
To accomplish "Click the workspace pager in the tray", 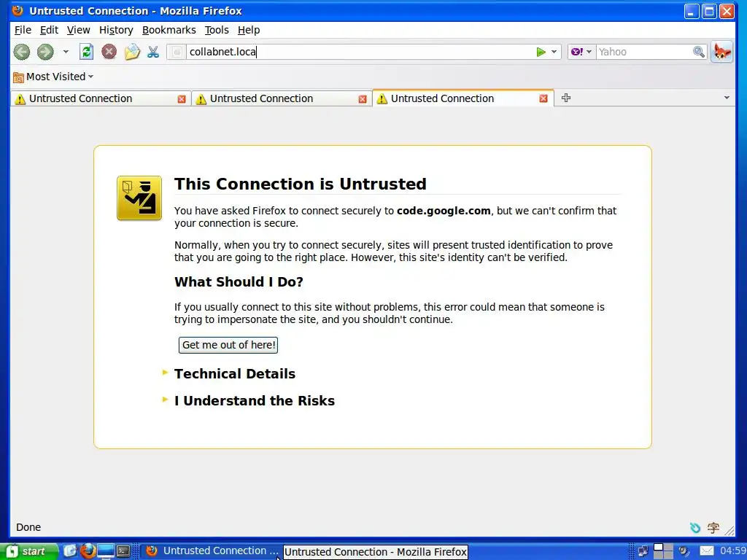I will pos(662,551).
